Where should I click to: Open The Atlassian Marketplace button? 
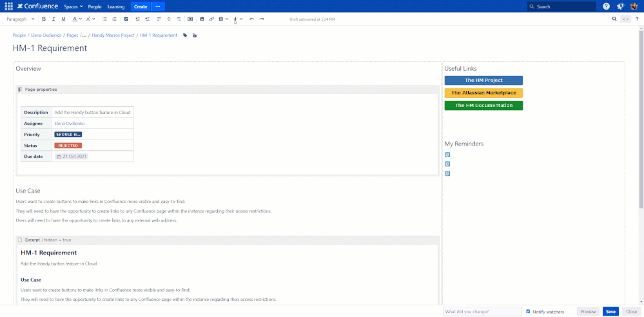point(483,93)
